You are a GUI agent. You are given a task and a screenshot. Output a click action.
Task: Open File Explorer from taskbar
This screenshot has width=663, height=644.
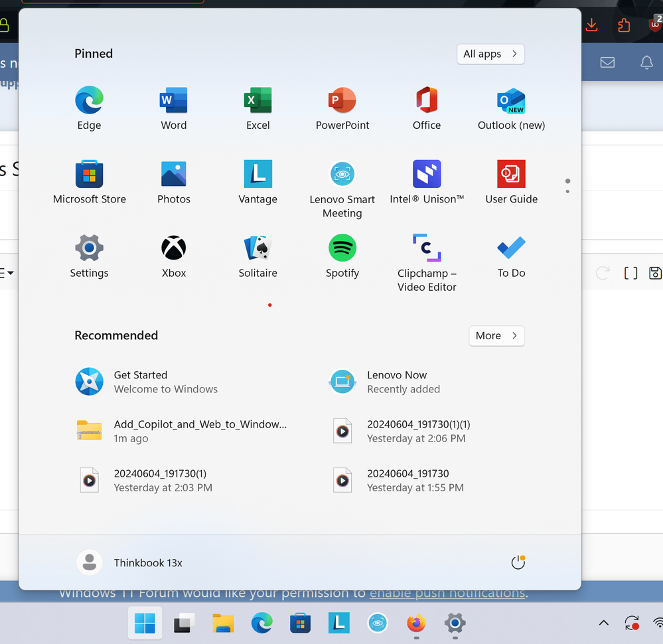223,623
